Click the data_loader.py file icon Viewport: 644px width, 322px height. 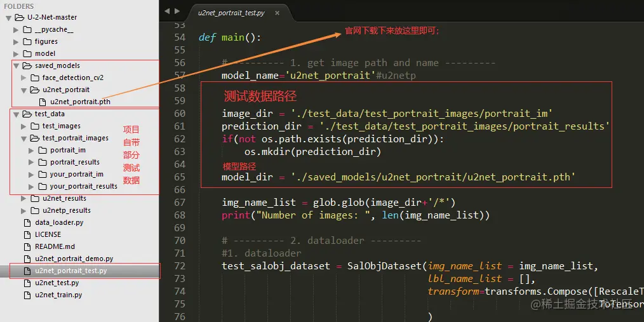pyautogui.click(x=27, y=223)
